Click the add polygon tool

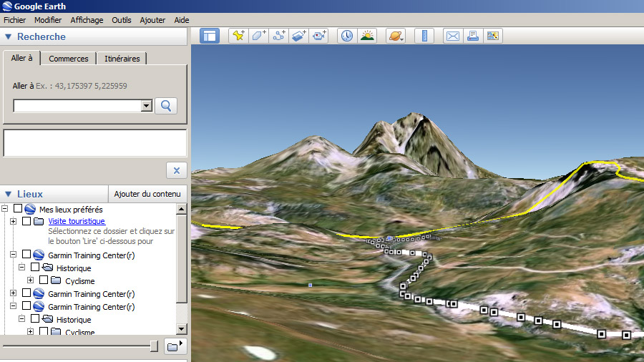[x=258, y=35]
